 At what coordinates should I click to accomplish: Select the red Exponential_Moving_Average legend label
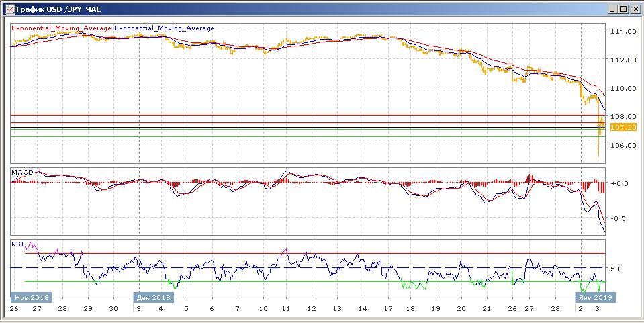coord(61,28)
